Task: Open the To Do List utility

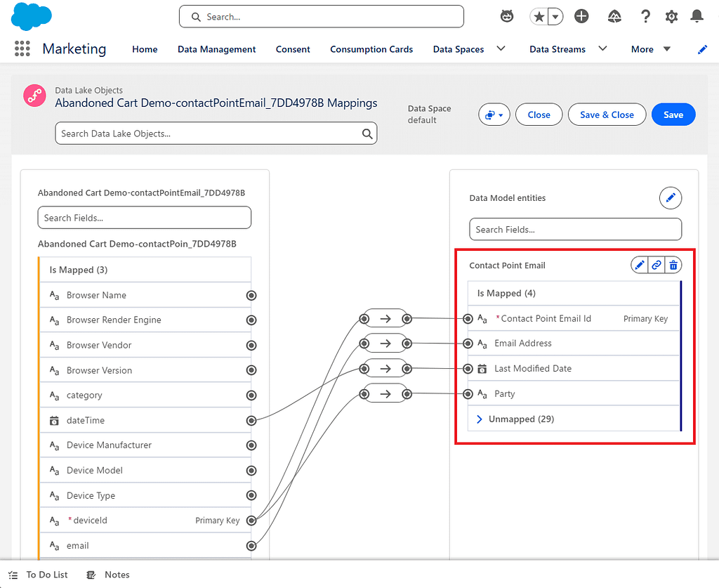Action: point(38,575)
